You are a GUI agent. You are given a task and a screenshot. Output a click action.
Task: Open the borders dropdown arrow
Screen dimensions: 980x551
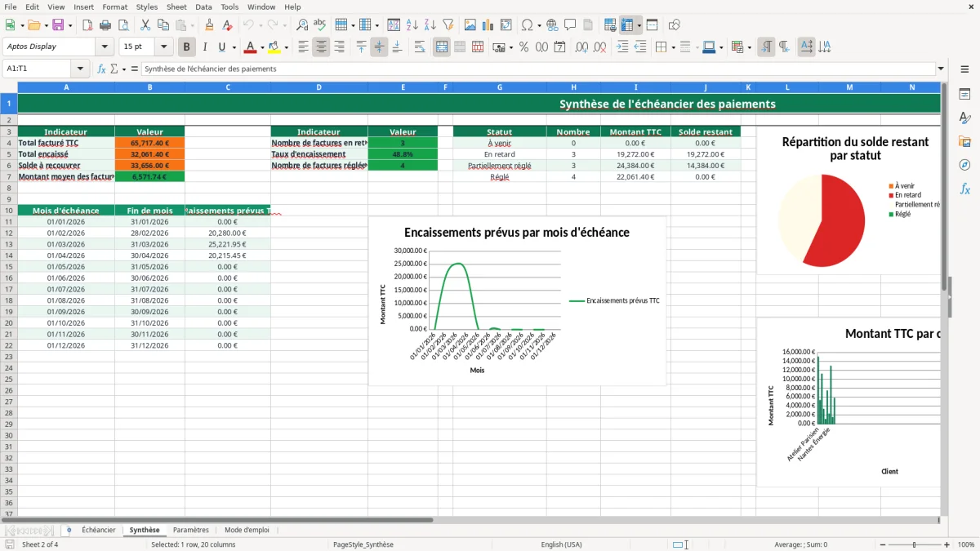point(673,47)
